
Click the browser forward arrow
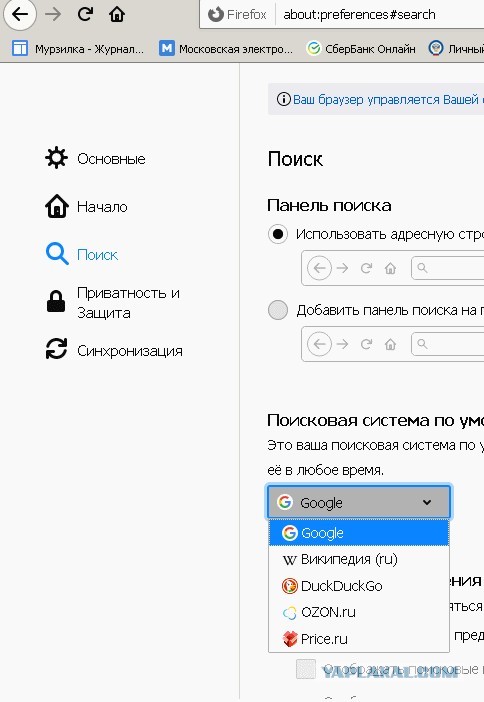(53, 14)
